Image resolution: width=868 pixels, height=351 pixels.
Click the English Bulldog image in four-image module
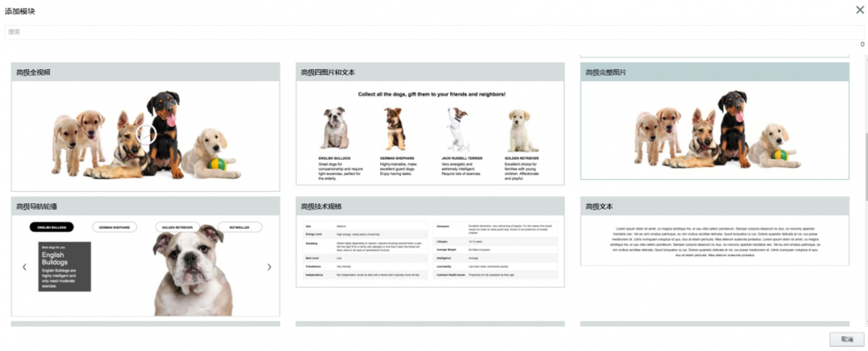tap(335, 129)
